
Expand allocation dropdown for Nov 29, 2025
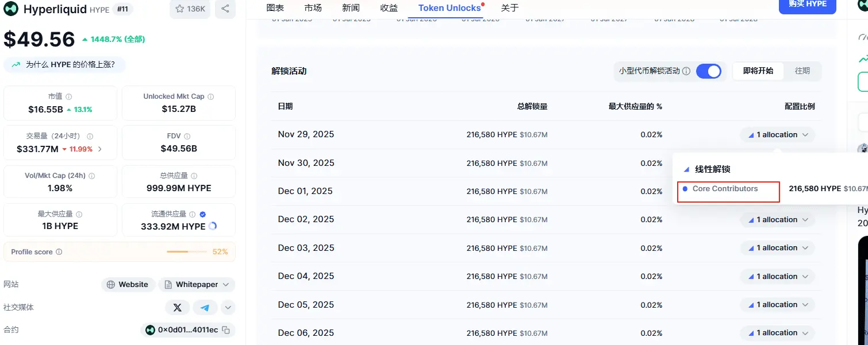(x=777, y=135)
